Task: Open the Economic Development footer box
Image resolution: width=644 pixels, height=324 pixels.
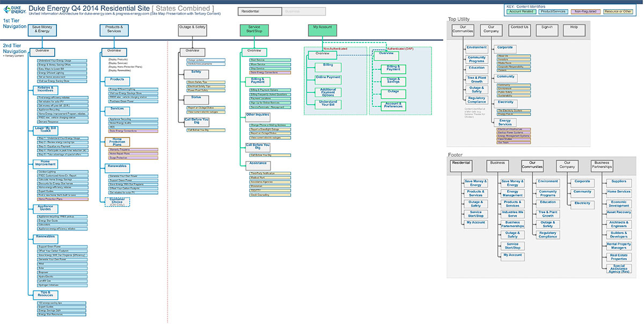Action: tap(619, 203)
